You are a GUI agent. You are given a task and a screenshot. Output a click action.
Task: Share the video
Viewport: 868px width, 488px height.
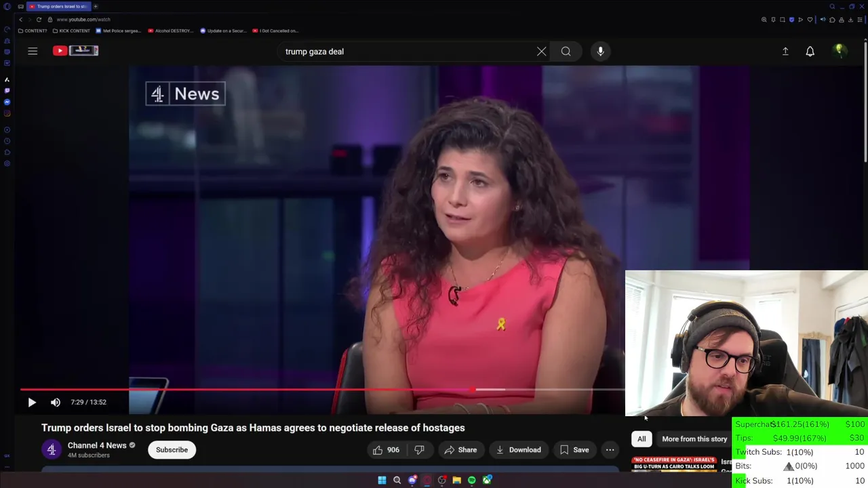click(460, 450)
